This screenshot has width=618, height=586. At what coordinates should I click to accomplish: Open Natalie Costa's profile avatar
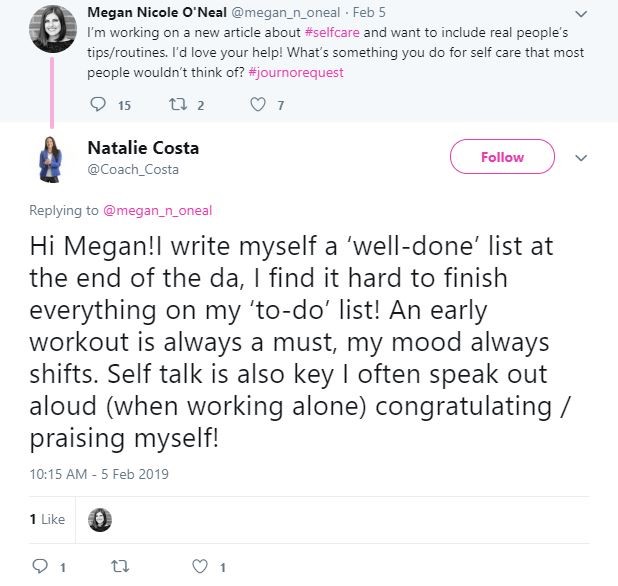49,159
